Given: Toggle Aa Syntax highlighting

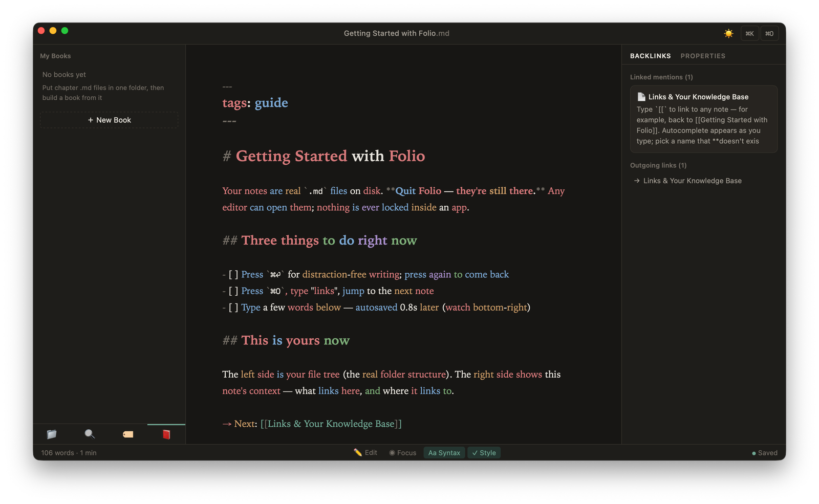Looking at the screenshot, I should pos(444,453).
